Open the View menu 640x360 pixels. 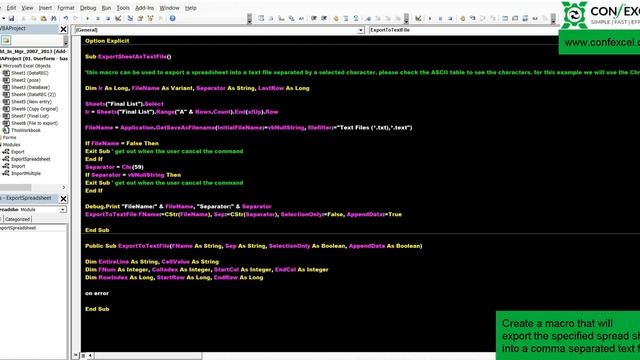click(x=27, y=8)
